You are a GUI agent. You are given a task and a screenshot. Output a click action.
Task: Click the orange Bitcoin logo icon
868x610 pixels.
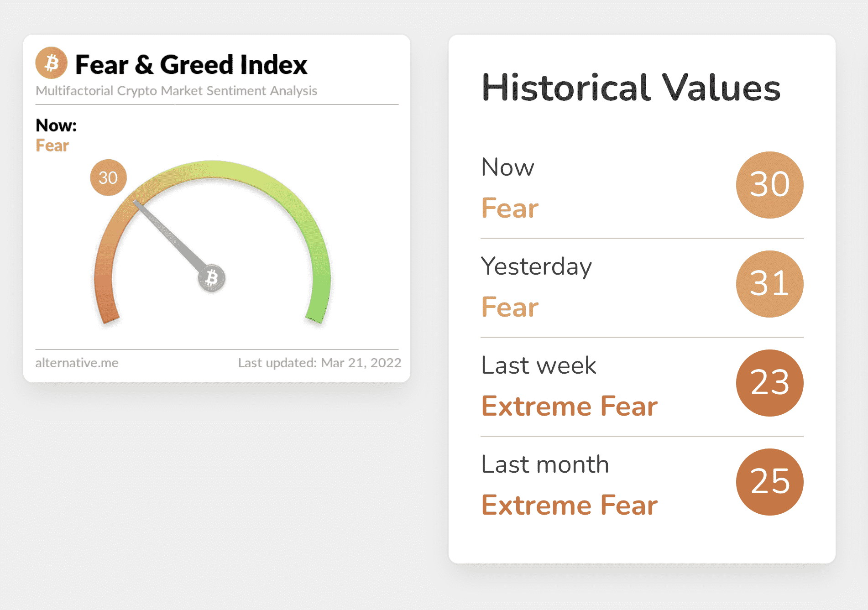[51, 63]
